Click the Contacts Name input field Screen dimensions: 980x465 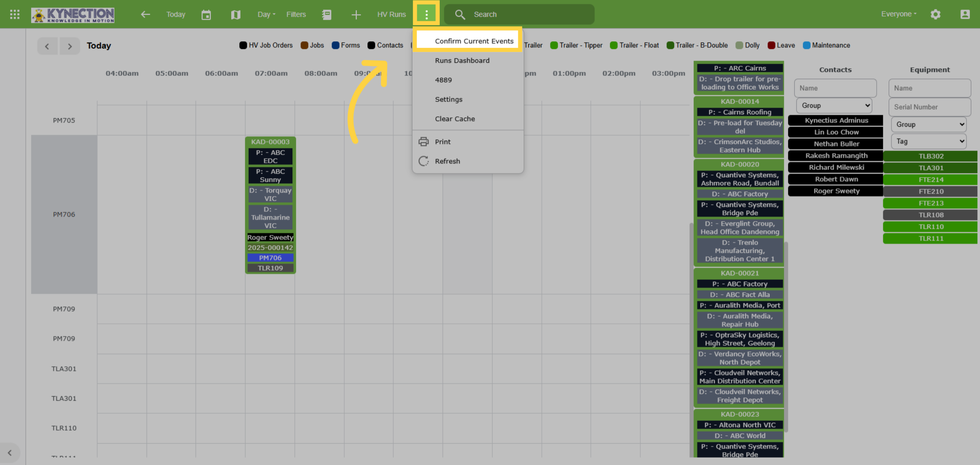(835, 88)
